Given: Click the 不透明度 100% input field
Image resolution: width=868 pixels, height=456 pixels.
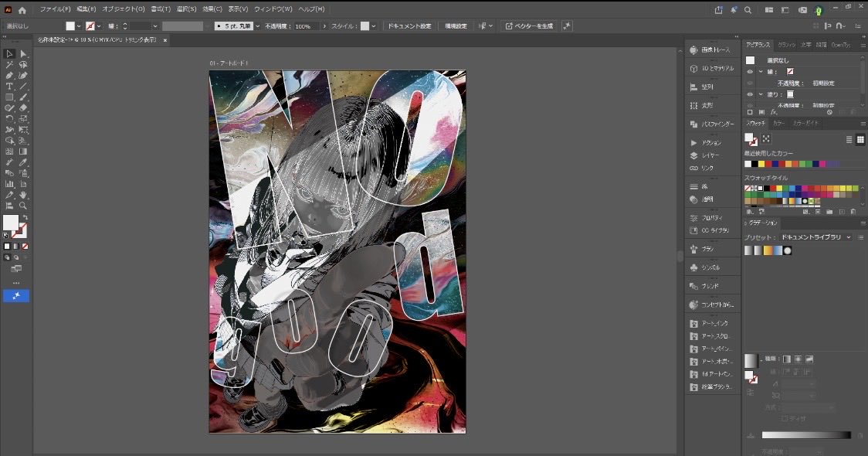Looking at the screenshot, I should [x=306, y=26].
